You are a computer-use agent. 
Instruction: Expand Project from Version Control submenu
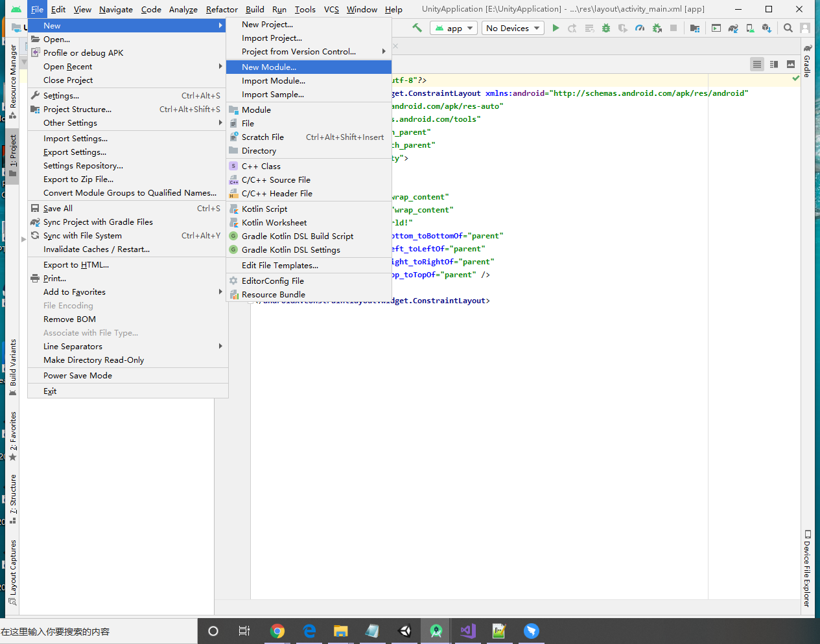309,51
